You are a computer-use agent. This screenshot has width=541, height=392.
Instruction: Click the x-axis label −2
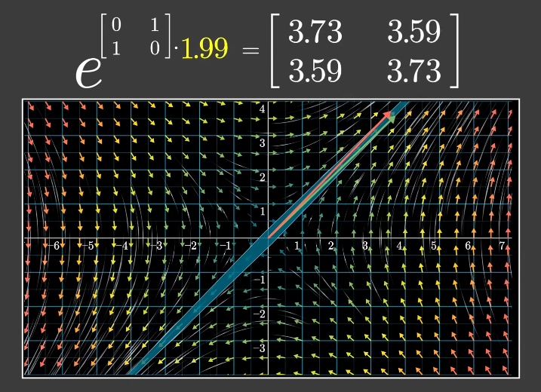click(189, 246)
